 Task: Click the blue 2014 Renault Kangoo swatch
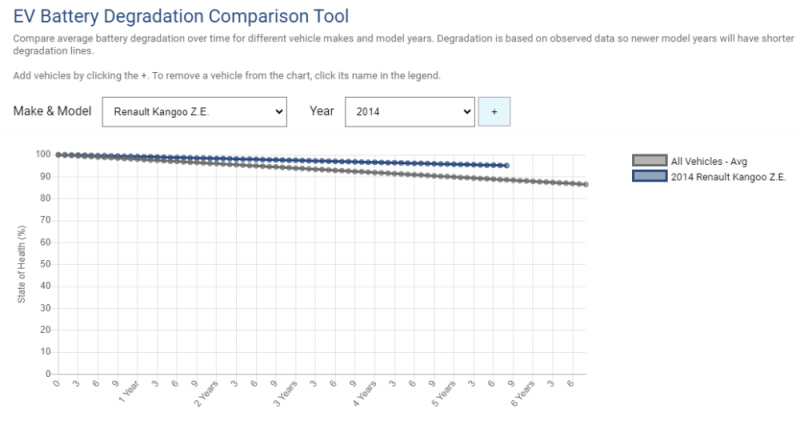coord(649,175)
